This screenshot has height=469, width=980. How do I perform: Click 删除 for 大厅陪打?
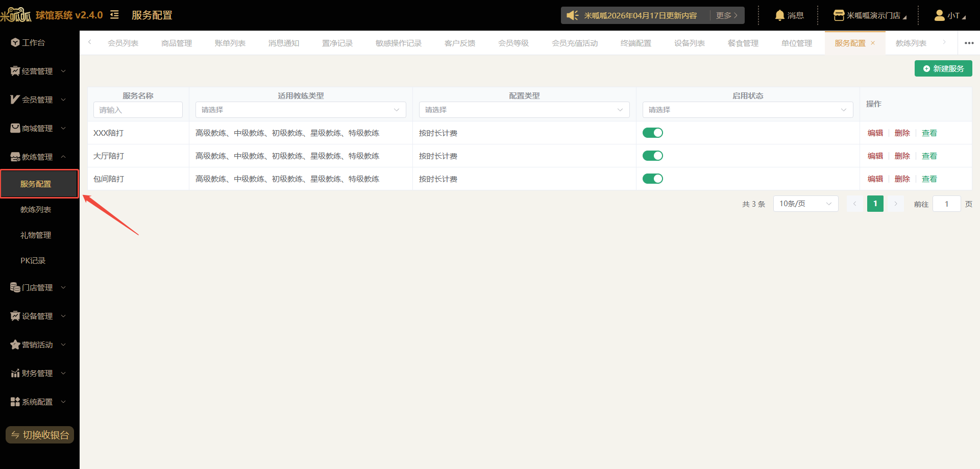tap(902, 156)
